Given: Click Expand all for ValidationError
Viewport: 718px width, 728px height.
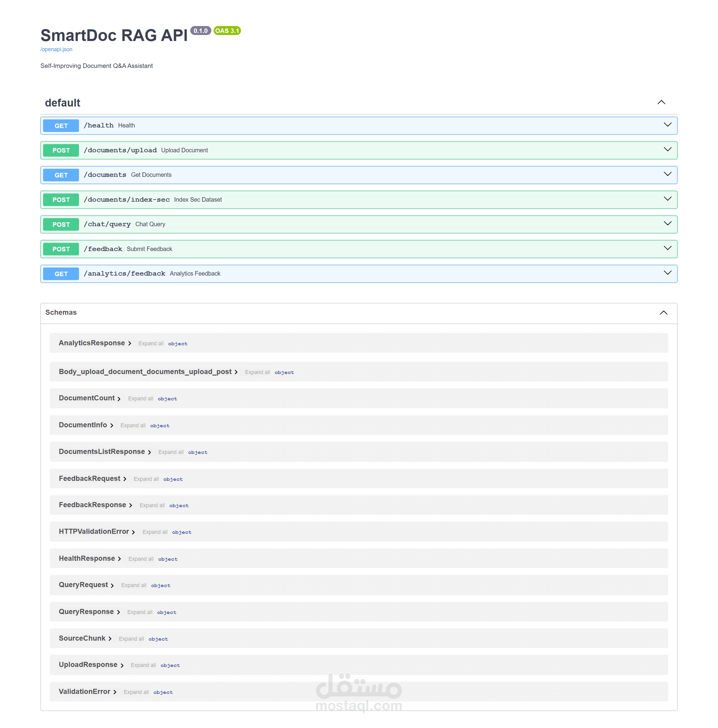Looking at the screenshot, I should (x=136, y=692).
